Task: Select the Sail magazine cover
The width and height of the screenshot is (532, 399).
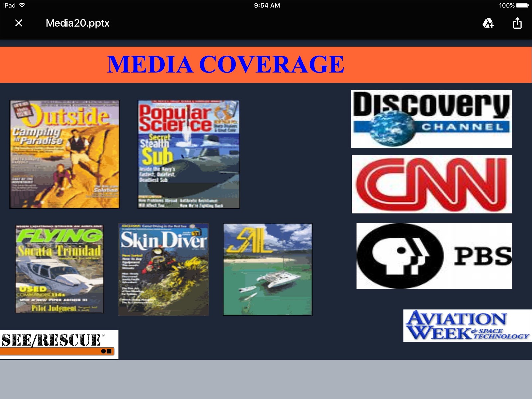Action: pyautogui.click(x=268, y=269)
